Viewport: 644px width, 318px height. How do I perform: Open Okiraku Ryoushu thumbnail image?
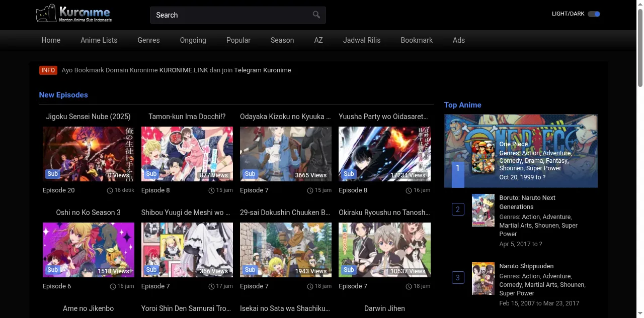point(384,250)
